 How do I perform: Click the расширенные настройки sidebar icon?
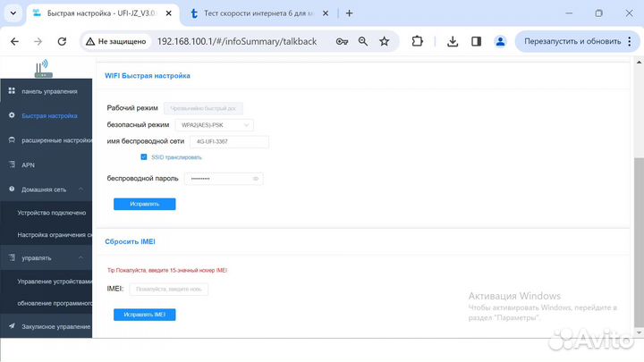(12, 140)
